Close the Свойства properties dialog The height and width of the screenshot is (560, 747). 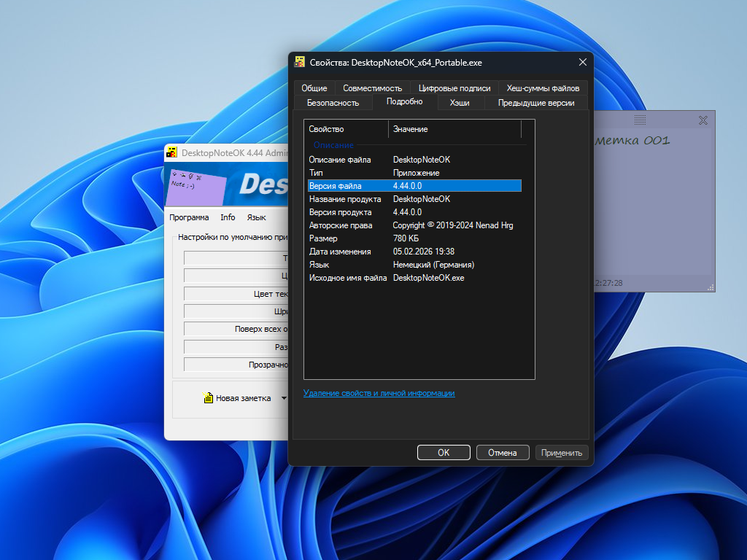tap(582, 63)
